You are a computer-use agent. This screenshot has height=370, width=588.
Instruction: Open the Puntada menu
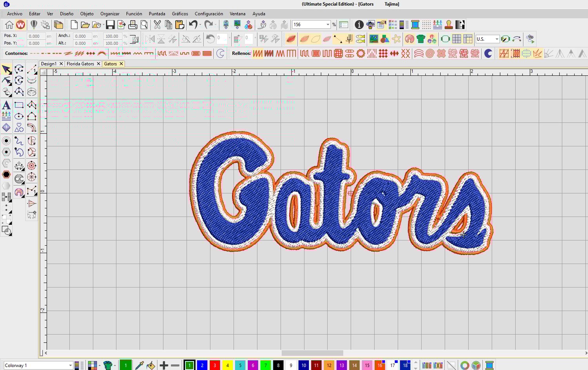point(157,14)
